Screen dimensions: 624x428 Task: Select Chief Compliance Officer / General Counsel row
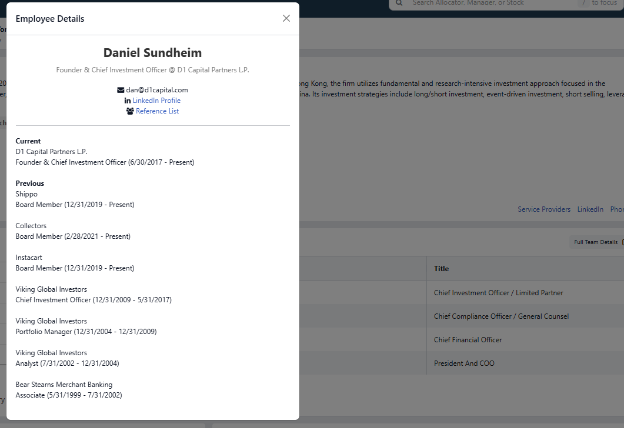tap(501, 316)
